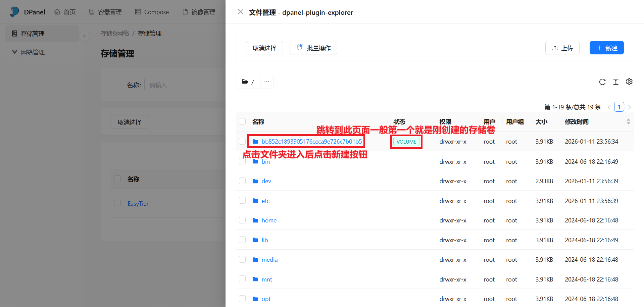Open the media folder

[269, 260]
